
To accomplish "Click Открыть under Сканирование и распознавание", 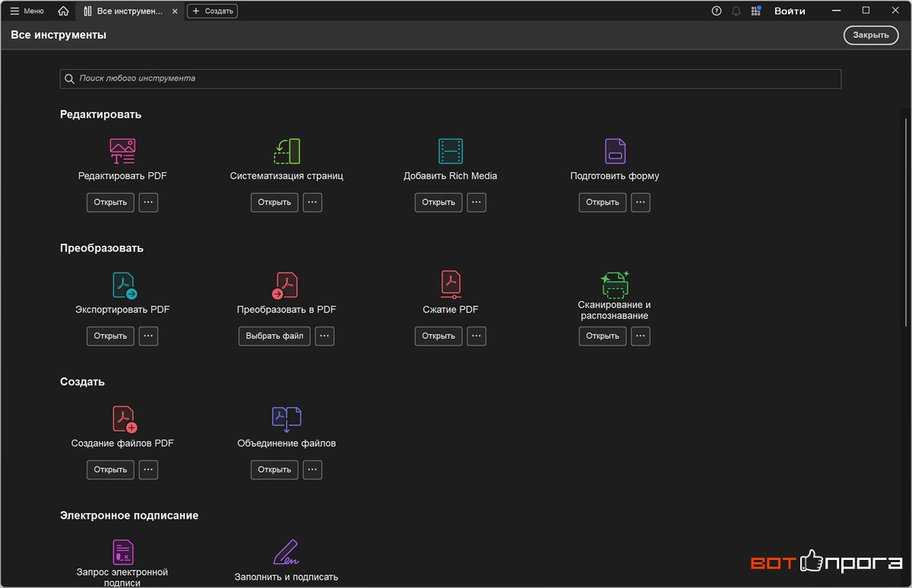I will click(x=603, y=336).
